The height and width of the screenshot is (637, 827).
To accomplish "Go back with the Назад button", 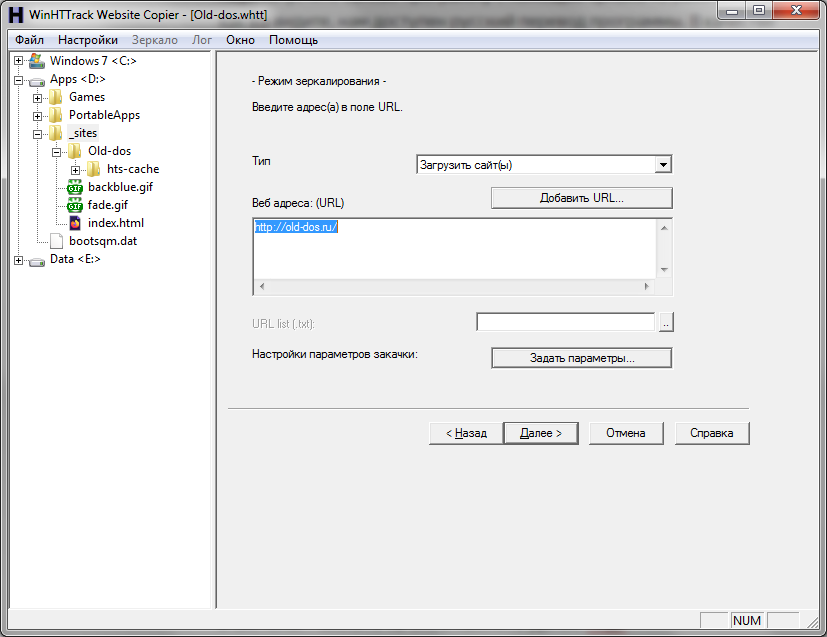I will [x=466, y=433].
